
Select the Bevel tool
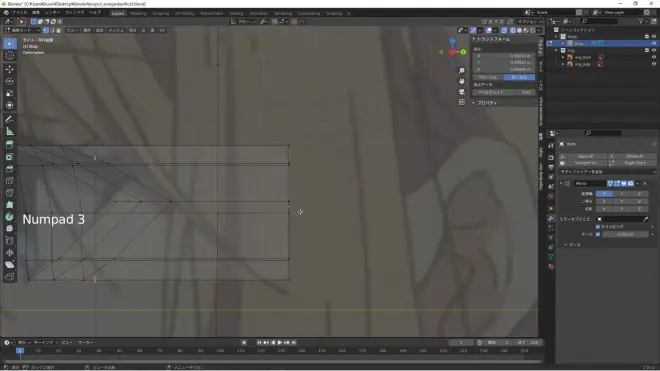click(x=10, y=169)
